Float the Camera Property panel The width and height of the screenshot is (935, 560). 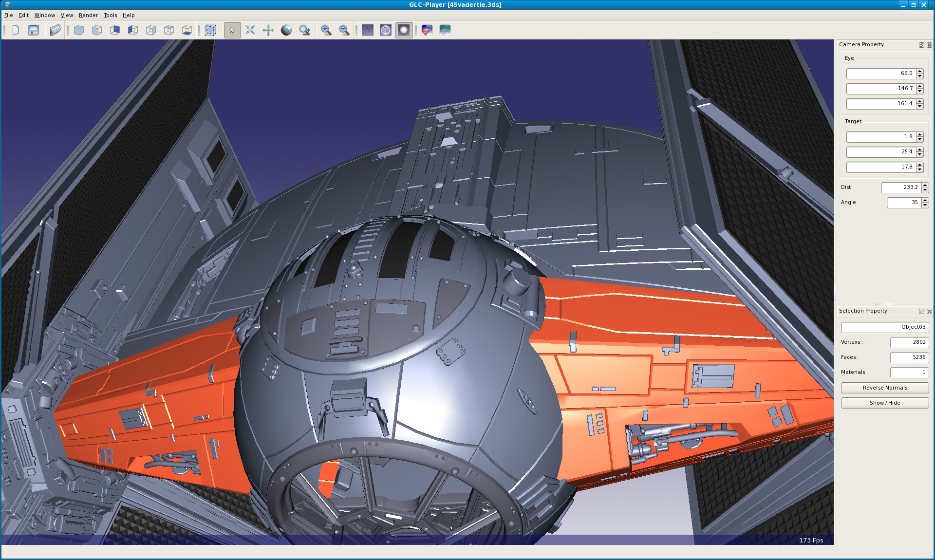coord(921,45)
